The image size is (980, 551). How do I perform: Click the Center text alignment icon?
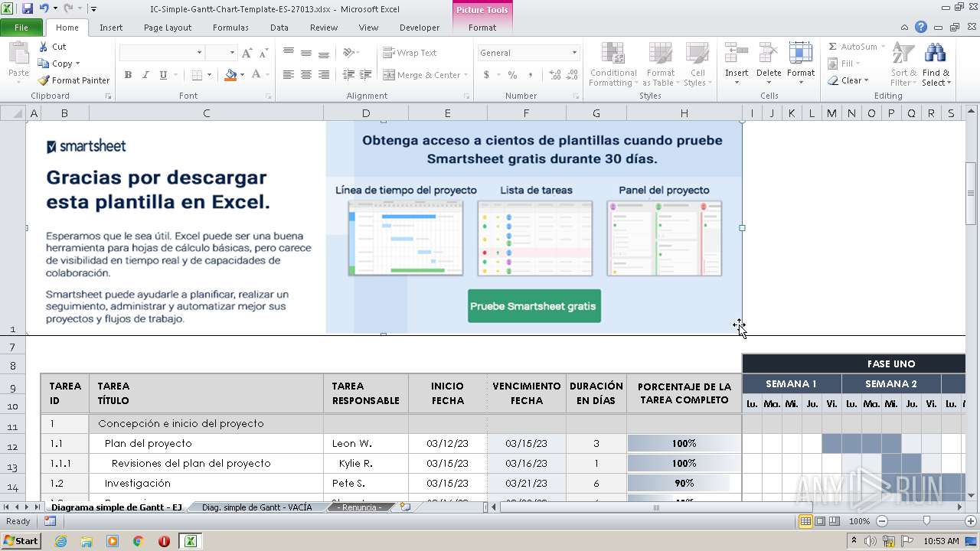306,75
